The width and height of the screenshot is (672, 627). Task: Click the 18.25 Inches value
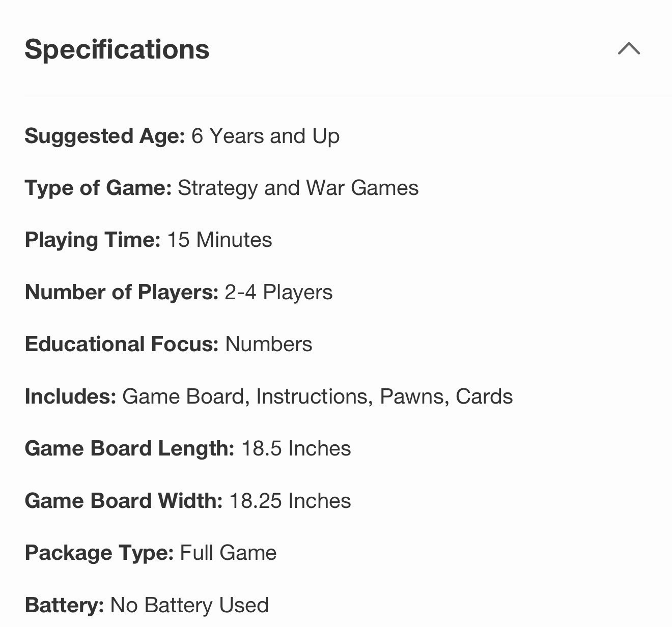tap(290, 501)
